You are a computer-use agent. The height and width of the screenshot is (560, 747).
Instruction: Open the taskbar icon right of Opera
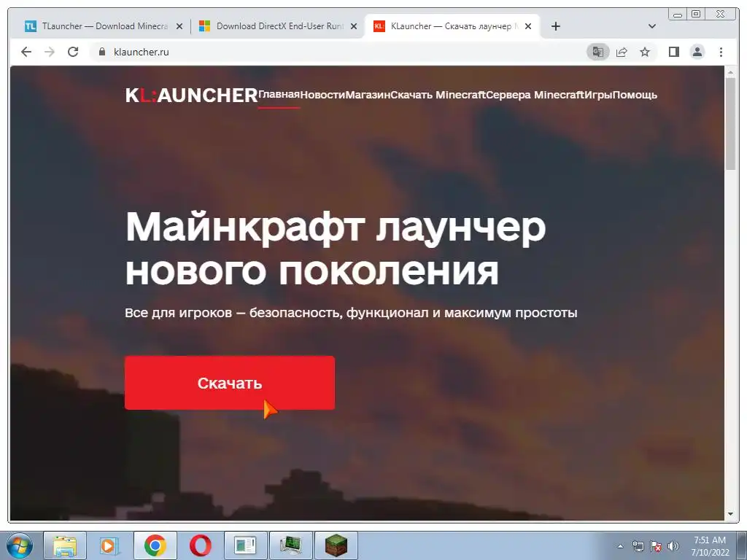click(x=245, y=545)
